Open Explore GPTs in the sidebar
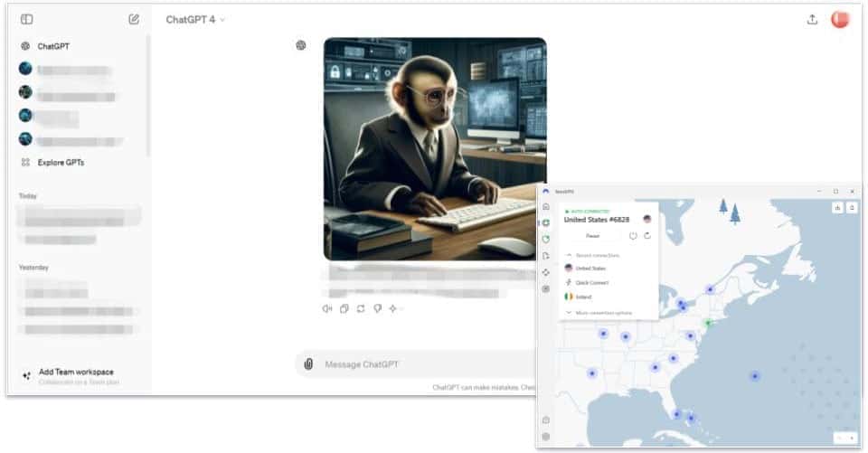Viewport: 868px width, 453px height. pyautogui.click(x=52, y=162)
